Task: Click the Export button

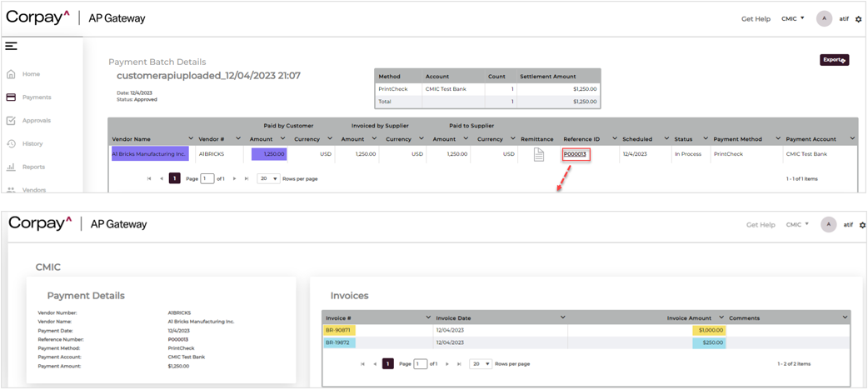Action: click(x=834, y=60)
